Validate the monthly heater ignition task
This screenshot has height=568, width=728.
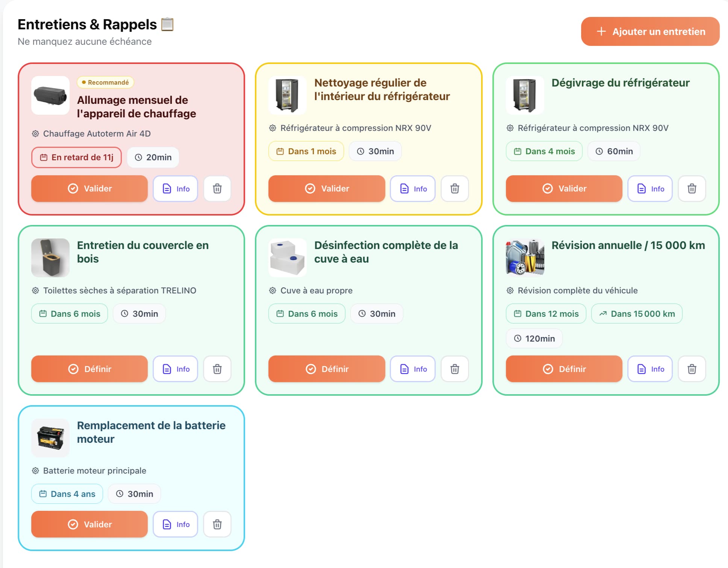[x=89, y=188]
